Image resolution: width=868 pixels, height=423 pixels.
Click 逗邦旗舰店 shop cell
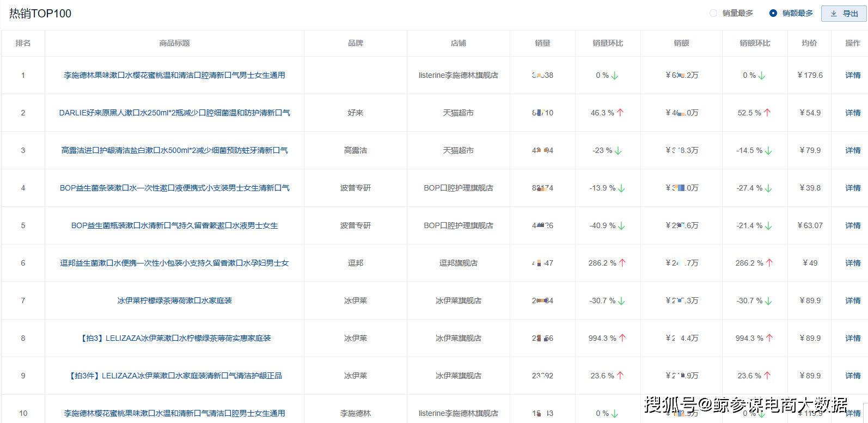tap(459, 263)
